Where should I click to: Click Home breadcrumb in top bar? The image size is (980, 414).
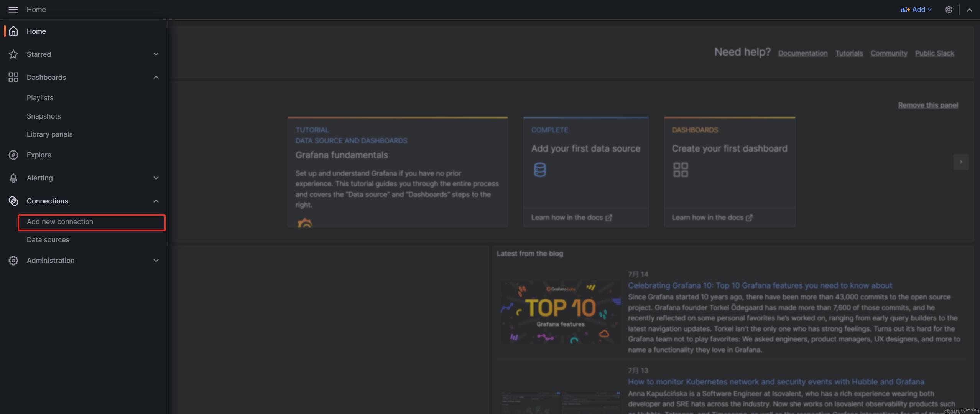(x=36, y=10)
